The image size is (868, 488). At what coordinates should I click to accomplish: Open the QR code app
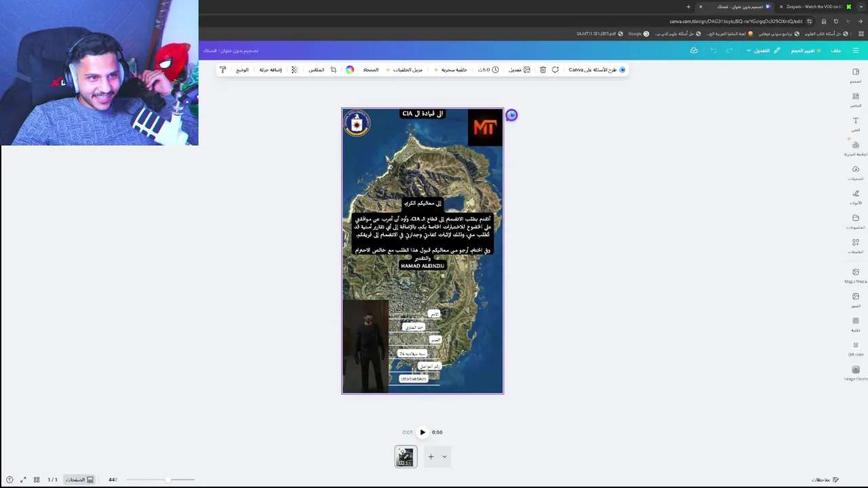[x=856, y=349]
